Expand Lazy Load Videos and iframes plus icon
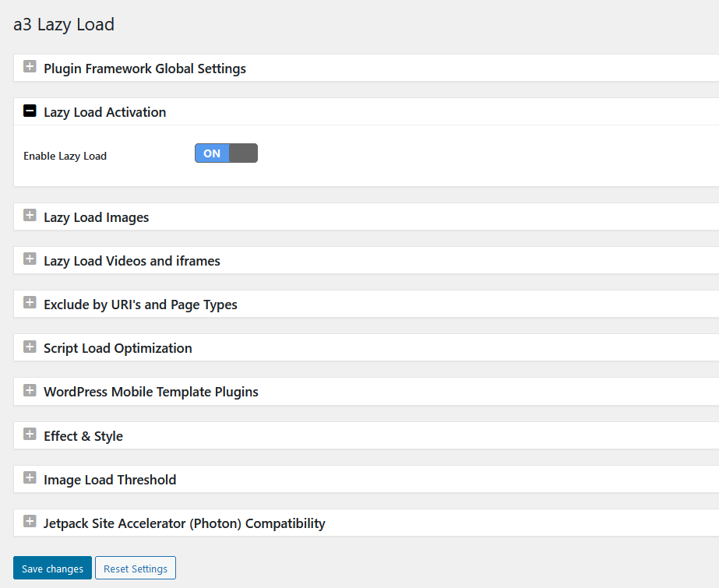This screenshot has height=588, width=719. [30, 259]
